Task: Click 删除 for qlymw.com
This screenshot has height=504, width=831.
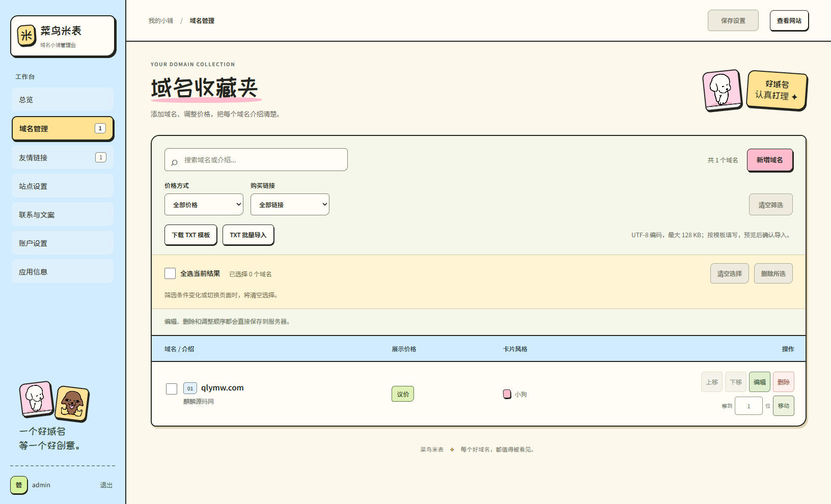Action: pyautogui.click(x=784, y=382)
